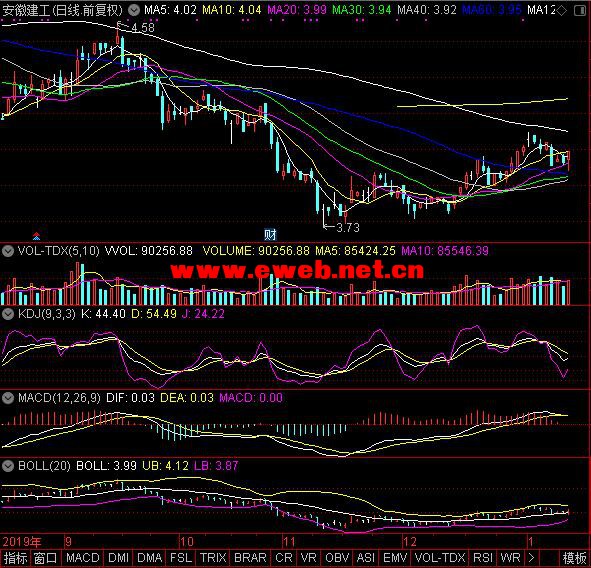Open the BOLL indicator dropdown arrow
591x568 pixels.
point(8,466)
